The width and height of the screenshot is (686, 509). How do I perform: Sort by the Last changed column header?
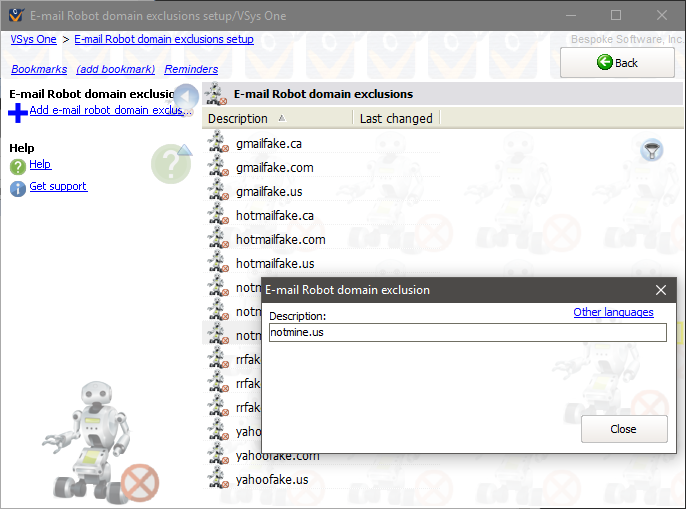click(x=396, y=118)
